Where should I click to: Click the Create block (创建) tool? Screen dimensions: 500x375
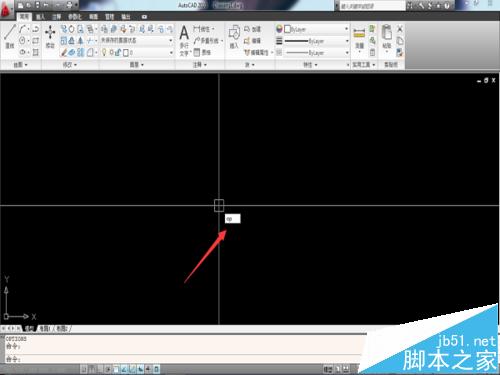tap(253, 29)
